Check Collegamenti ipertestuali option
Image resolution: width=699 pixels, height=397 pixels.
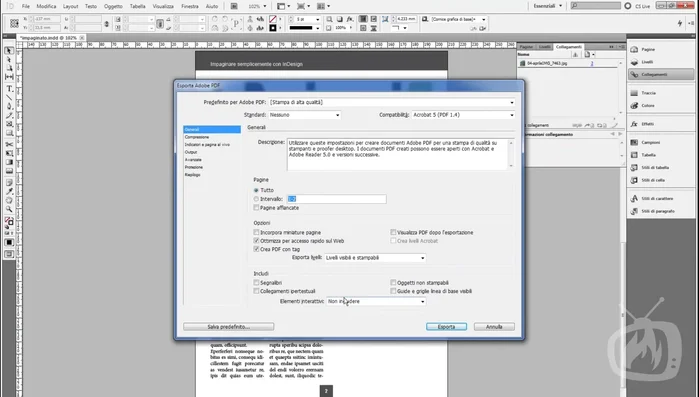256,291
